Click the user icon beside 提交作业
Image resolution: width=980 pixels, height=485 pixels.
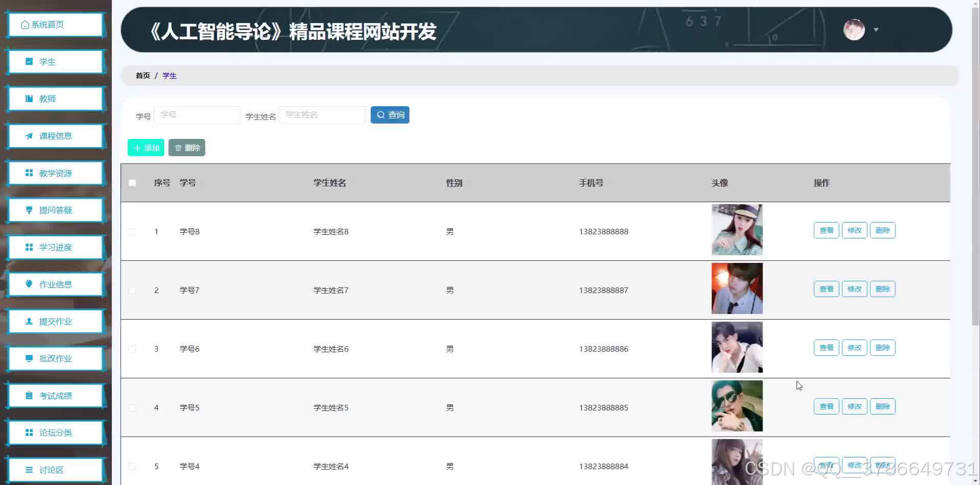29,321
